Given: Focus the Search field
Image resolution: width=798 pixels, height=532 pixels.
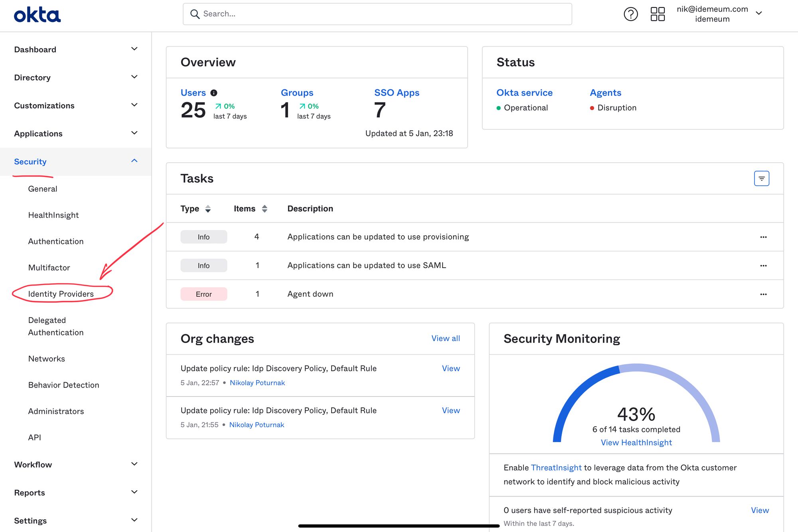Looking at the screenshot, I should pos(377,14).
